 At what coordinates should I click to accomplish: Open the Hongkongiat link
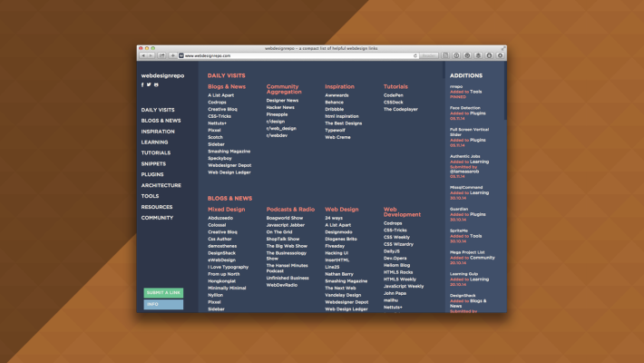[x=222, y=281]
